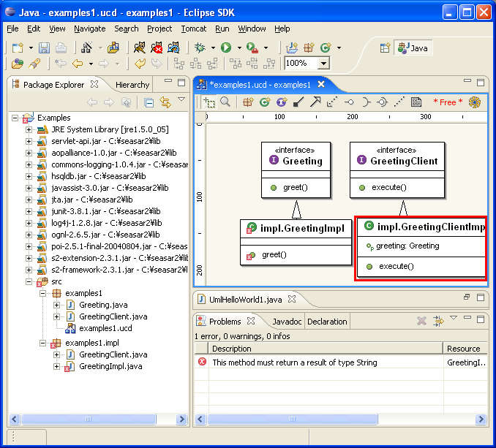The width and height of the screenshot is (496, 448).
Task: Click the Collapse All icon in Package Explorer
Action: (x=149, y=102)
